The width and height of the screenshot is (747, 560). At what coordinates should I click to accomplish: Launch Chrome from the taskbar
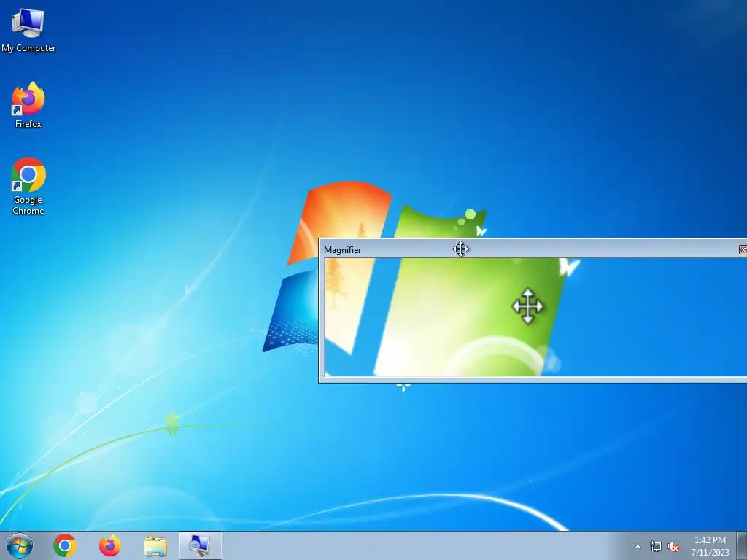[65, 545]
